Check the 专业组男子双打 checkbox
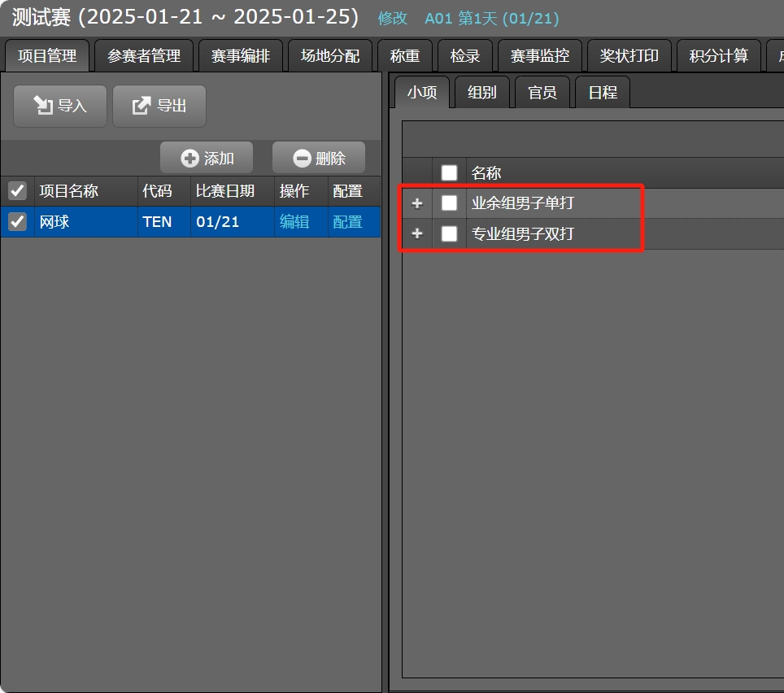Viewport: 784px width, 693px height. [x=449, y=234]
